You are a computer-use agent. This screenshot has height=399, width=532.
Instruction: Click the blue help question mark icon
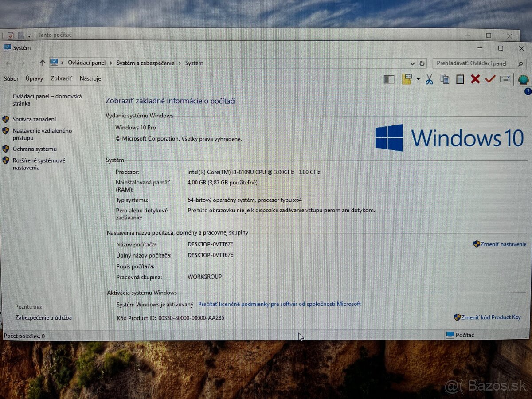tap(528, 92)
